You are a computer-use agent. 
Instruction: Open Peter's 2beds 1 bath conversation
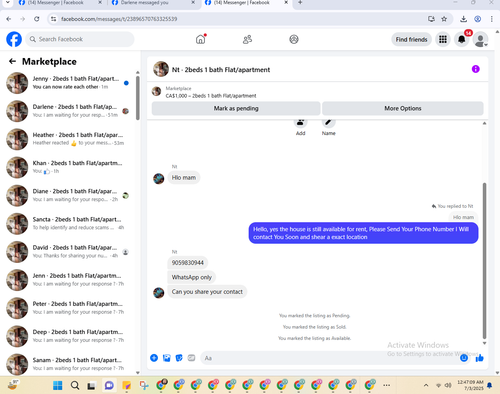(x=68, y=308)
